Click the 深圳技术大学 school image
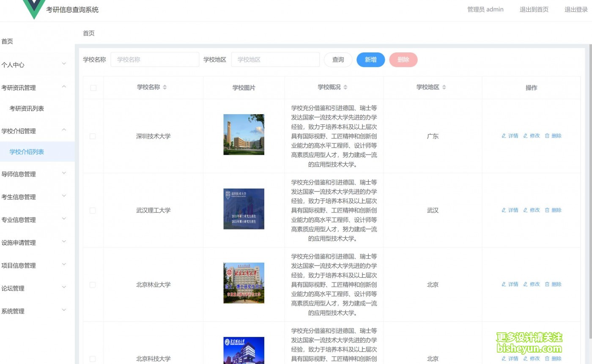The height and width of the screenshot is (364, 592). click(x=244, y=134)
